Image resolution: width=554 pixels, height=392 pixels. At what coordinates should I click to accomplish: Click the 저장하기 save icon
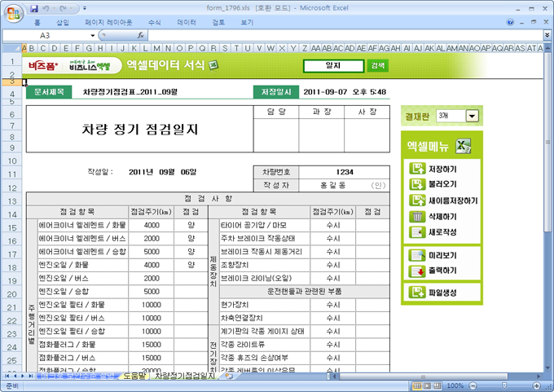point(417,169)
